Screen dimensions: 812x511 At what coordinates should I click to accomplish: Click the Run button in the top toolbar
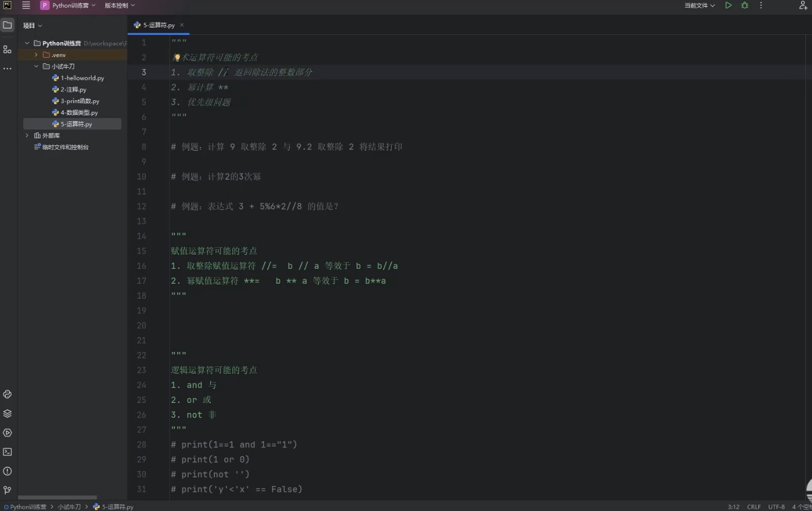pyautogui.click(x=728, y=6)
